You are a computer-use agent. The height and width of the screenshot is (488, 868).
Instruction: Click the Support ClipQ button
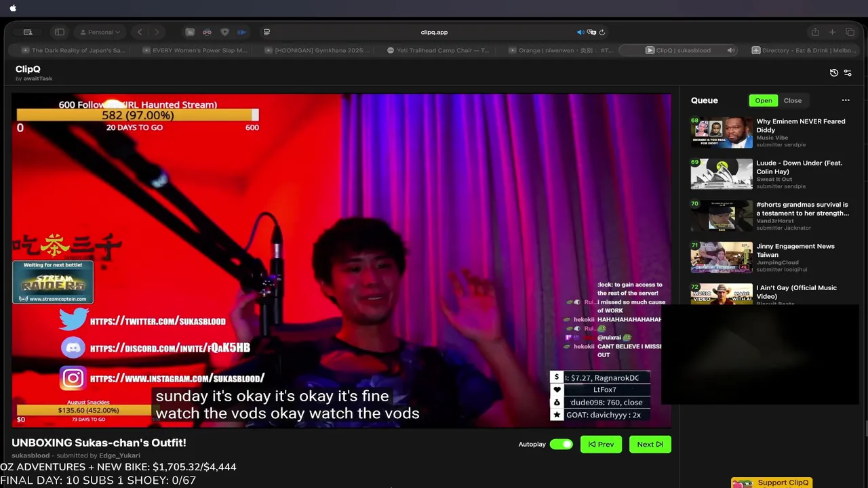click(772, 483)
